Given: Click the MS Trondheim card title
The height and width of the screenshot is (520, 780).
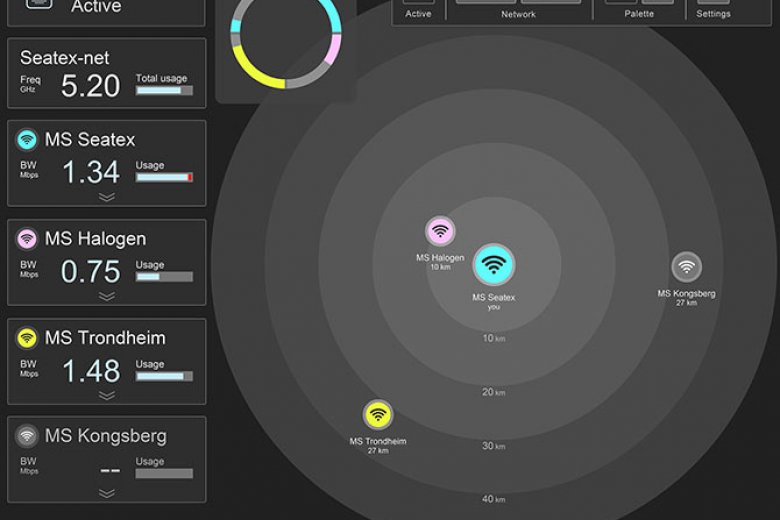Looking at the screenshot, I should pos(105,338).
